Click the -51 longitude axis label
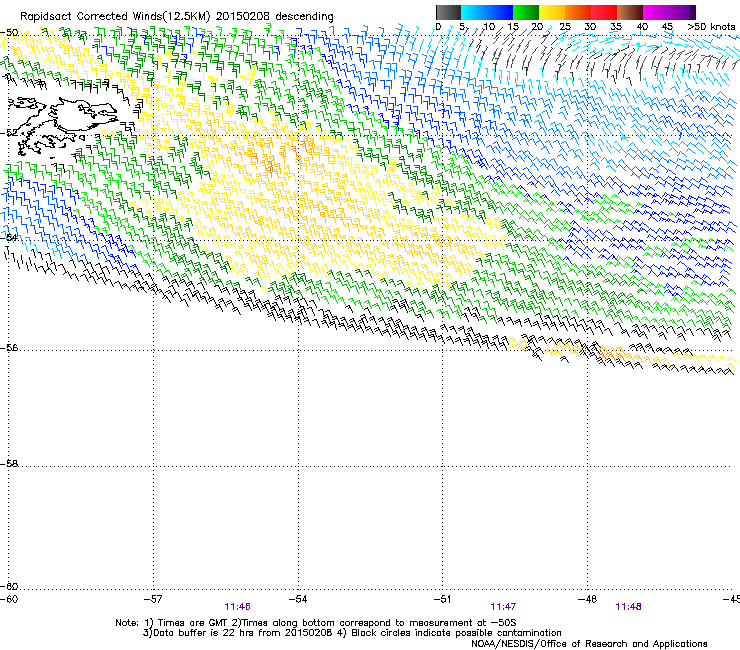The image size is (740, 650). (442, 599)
